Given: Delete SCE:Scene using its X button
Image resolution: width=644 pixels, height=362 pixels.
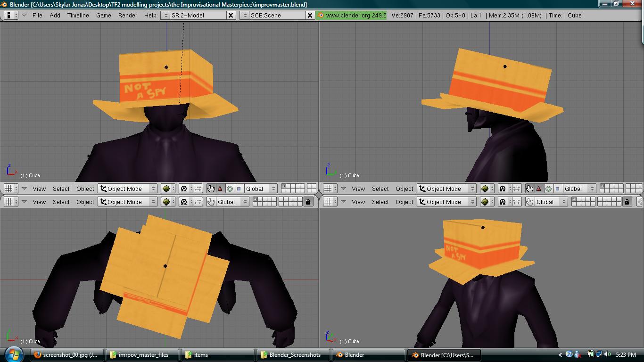Looking at the screenshot, I should pyautogui.click(x=310, y=15).
